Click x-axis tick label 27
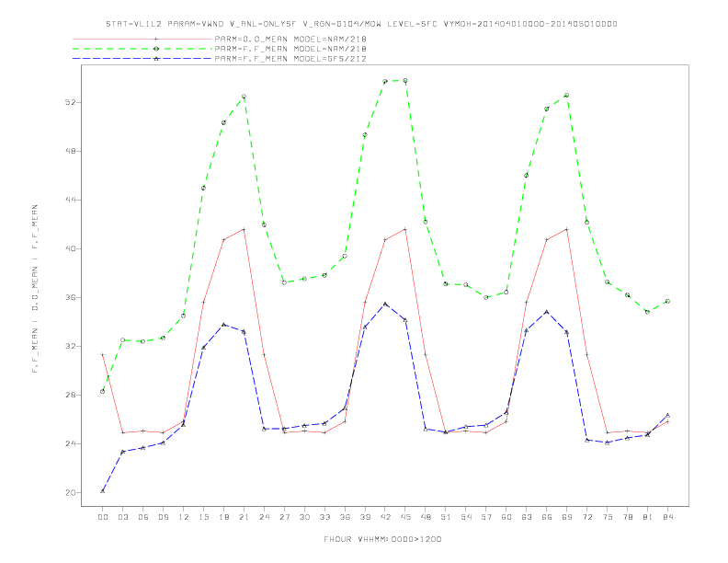Viewport: 728px width, 563px height. pos(284,517)
